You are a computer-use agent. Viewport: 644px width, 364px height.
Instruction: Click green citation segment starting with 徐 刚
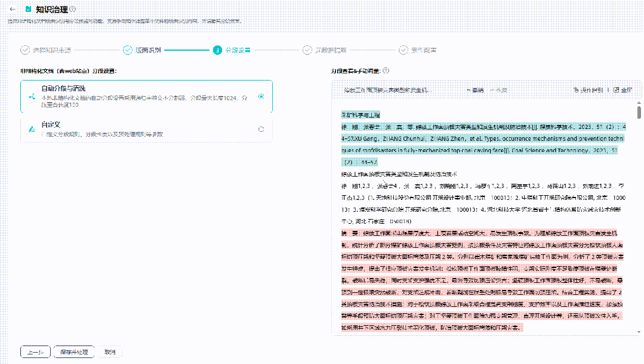click(483, 144)
